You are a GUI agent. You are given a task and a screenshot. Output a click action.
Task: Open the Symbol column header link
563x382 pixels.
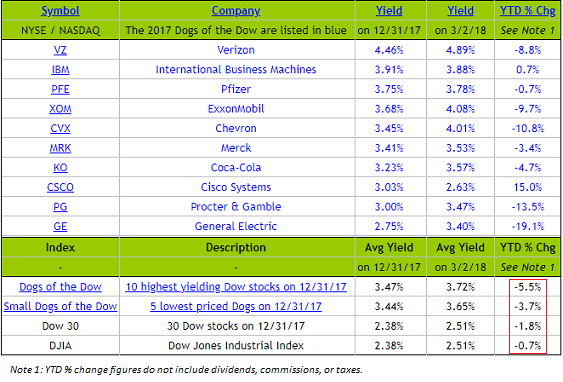pyautogui.click(x=60, y=11)
